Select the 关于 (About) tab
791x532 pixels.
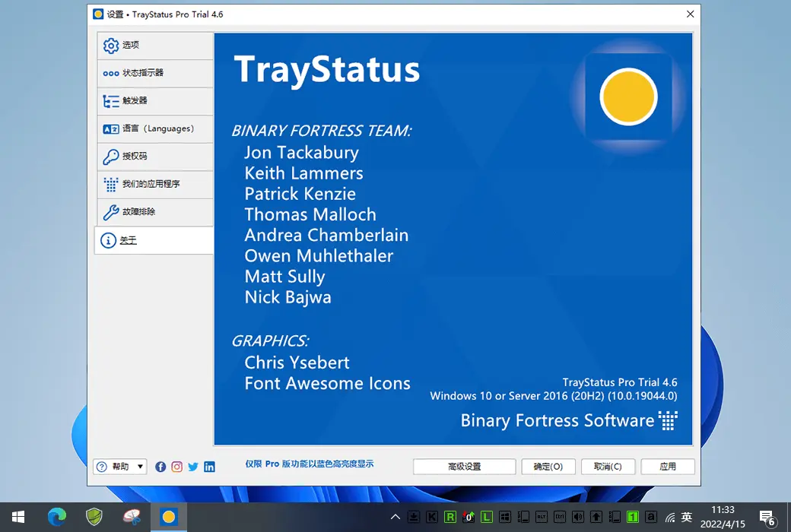154,240
